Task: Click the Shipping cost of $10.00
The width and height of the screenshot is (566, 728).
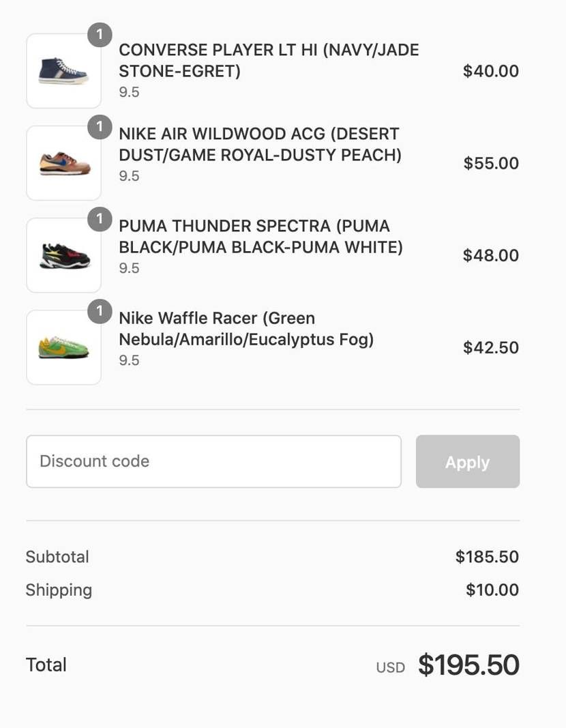Action: tap(492, 589)
